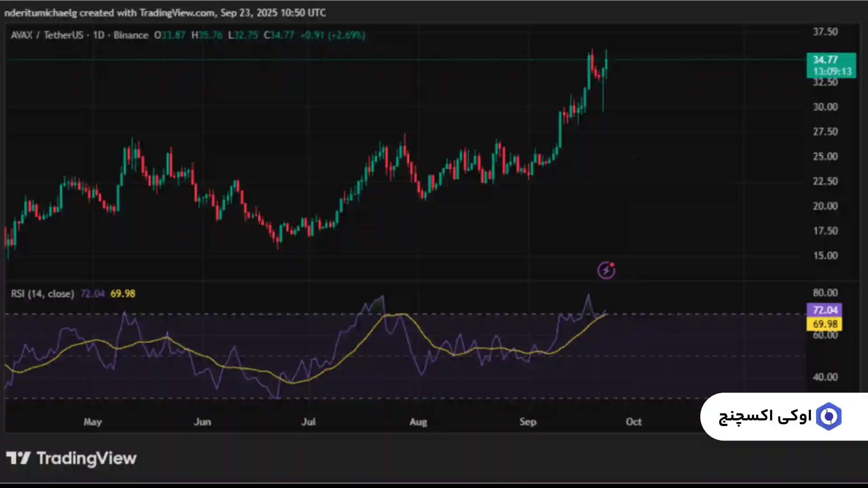
Task: Click the RSI (14, close) indicator label
Action: pyautogui.click(x=42, y=294)
